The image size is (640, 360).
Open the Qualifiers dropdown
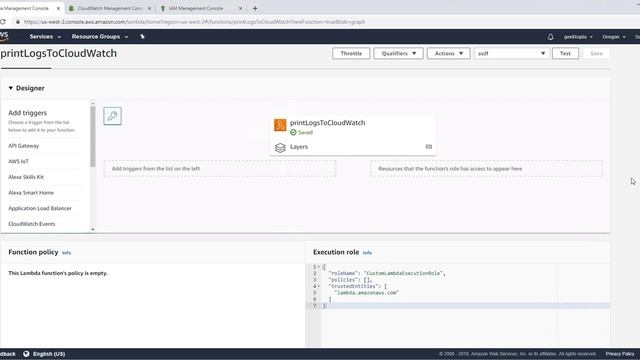point(398,53)
